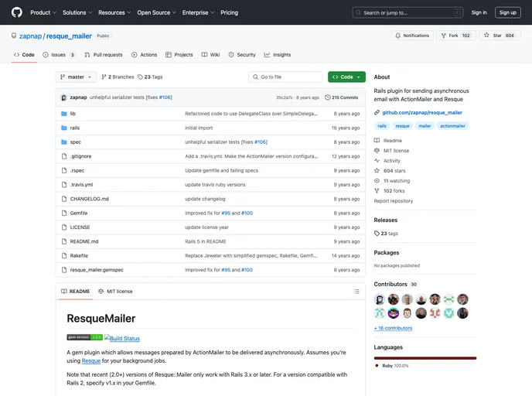The width and height of the screenshot is (532, 396).
Task: View the 11 watching link
Action: 392,181
